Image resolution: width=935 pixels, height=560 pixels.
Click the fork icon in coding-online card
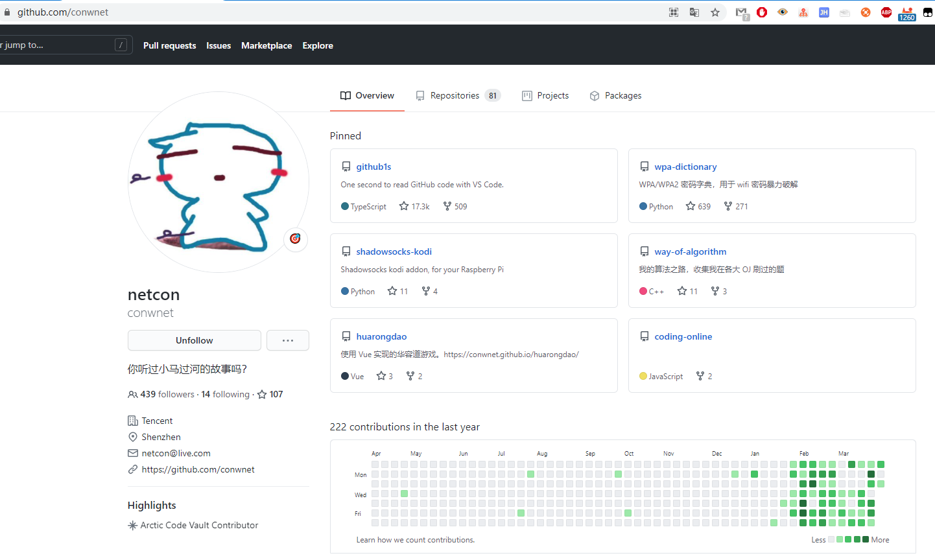(700, 376)
